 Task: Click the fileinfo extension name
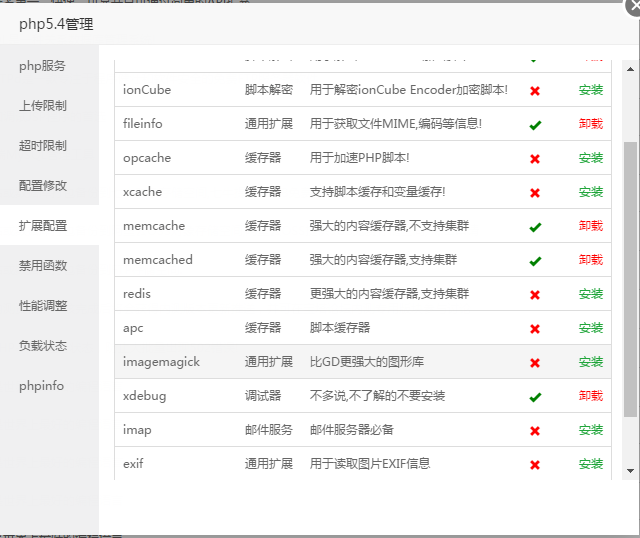point(142,124)
